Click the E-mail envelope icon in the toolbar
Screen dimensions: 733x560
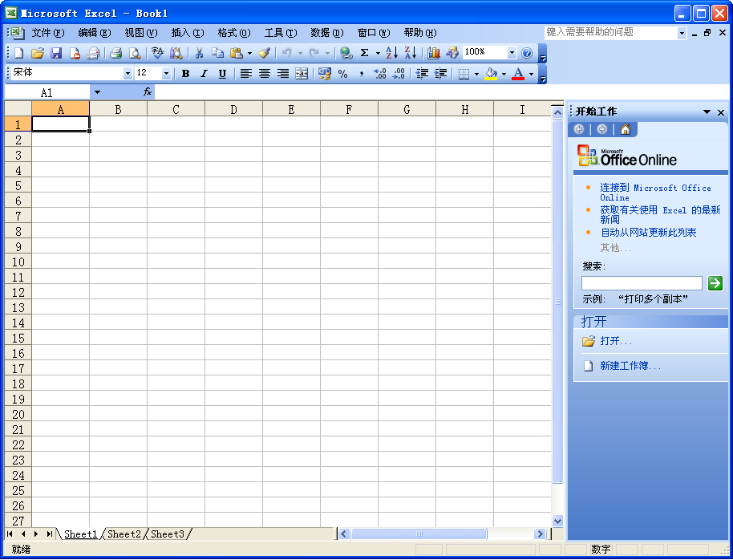94,53
